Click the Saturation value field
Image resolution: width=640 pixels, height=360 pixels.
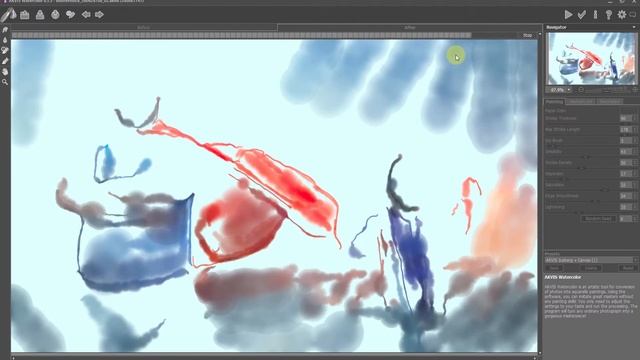(625, 185)
